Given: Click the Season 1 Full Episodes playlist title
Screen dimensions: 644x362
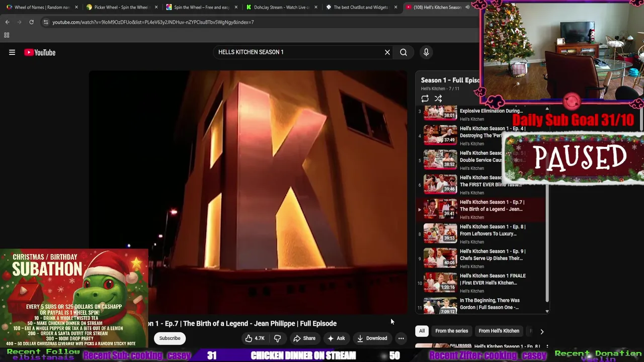Looking at the screenshot, I should tap(450, 80).
